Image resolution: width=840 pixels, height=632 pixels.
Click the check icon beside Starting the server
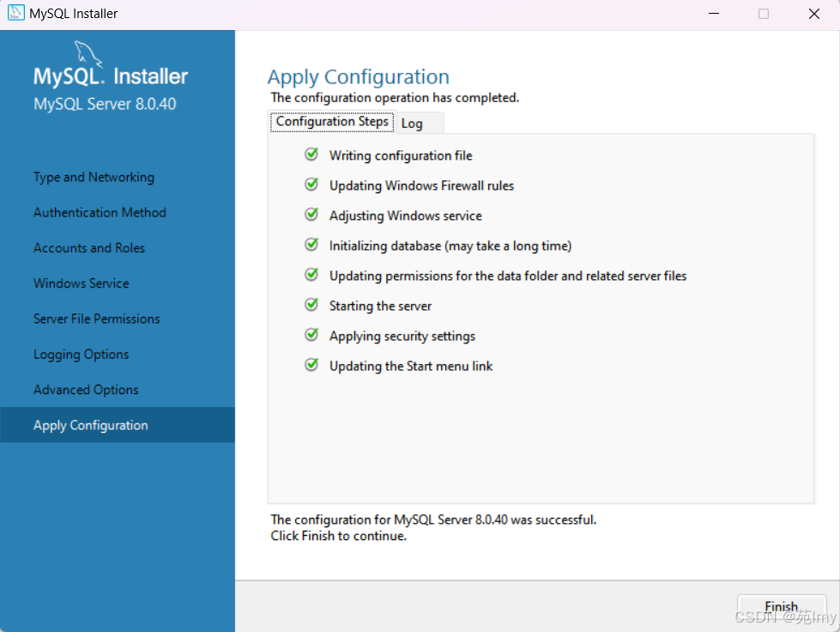click(311, 305)
